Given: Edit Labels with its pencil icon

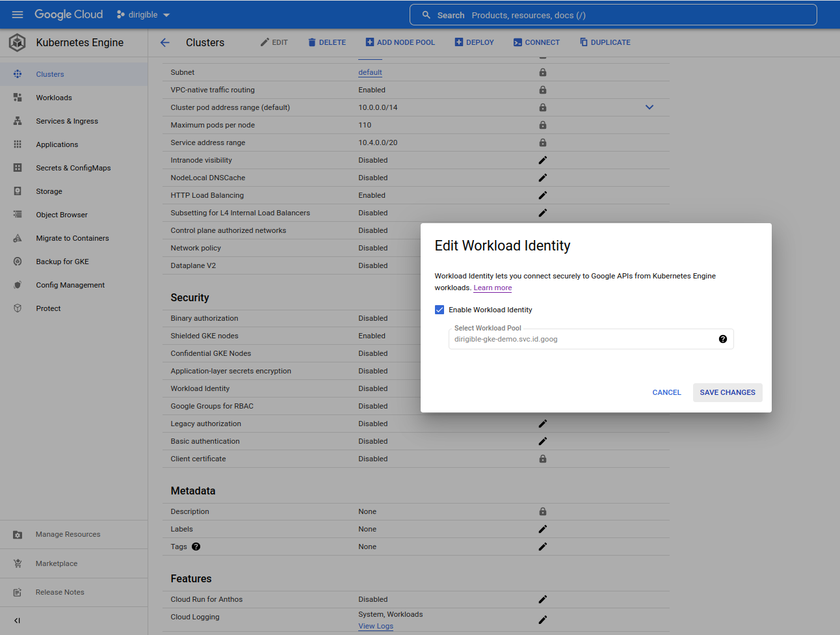Looking at the screenshot, I should coord(543,529).
